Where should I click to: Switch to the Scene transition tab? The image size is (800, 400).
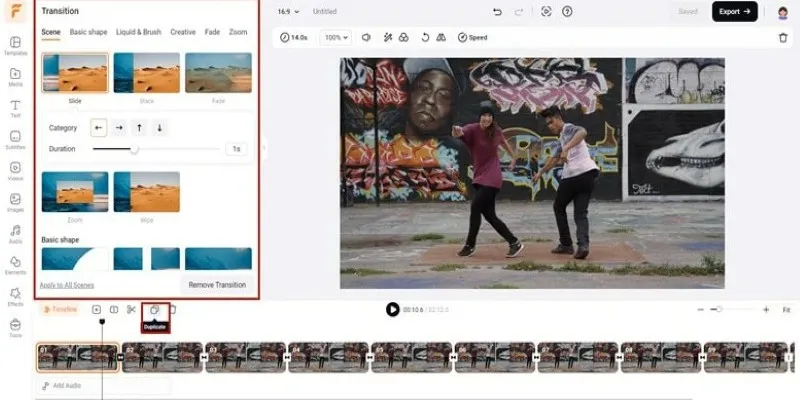tap(51, 32)
